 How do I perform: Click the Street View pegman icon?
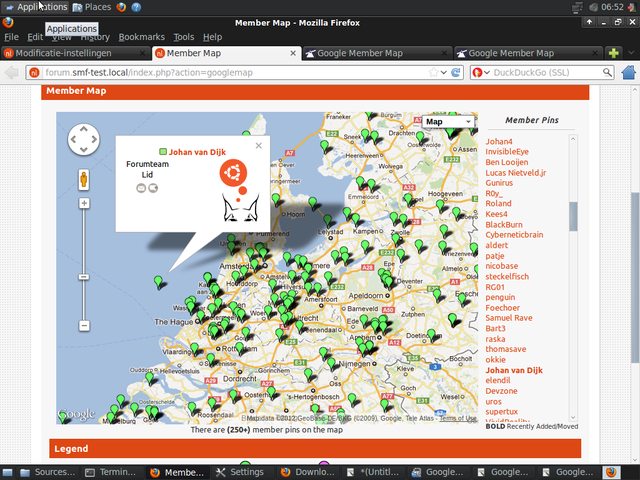(x=84, y=180)
